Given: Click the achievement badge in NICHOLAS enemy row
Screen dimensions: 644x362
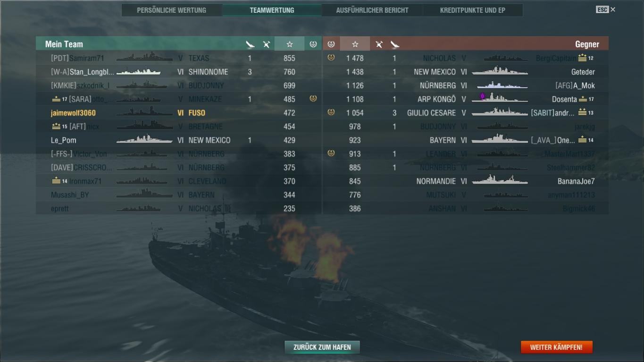Looking at the screenshot, I should point(331,58).
